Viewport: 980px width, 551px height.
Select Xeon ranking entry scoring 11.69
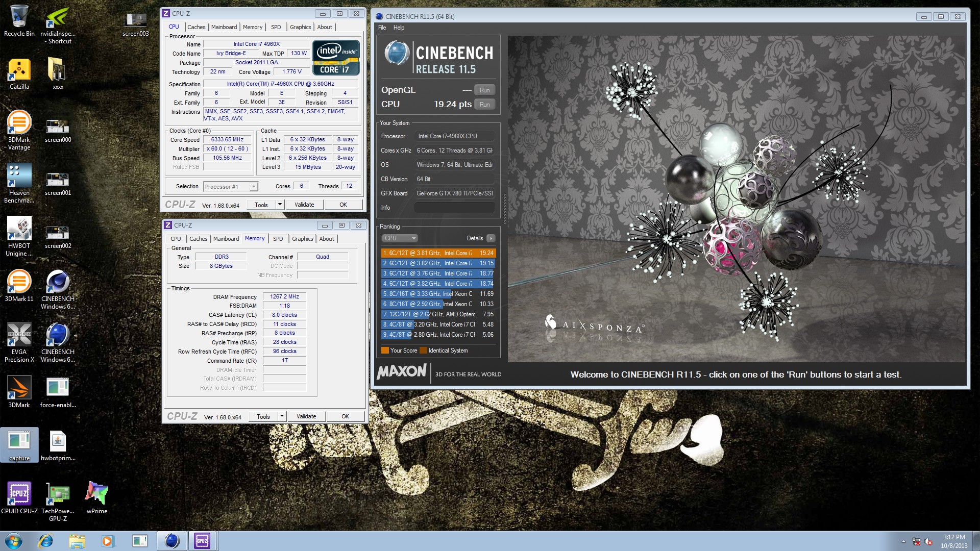click(x=438, y=294)
